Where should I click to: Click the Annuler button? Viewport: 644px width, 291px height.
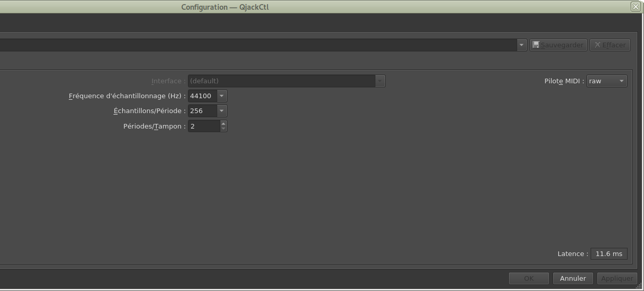coord(573,278)
